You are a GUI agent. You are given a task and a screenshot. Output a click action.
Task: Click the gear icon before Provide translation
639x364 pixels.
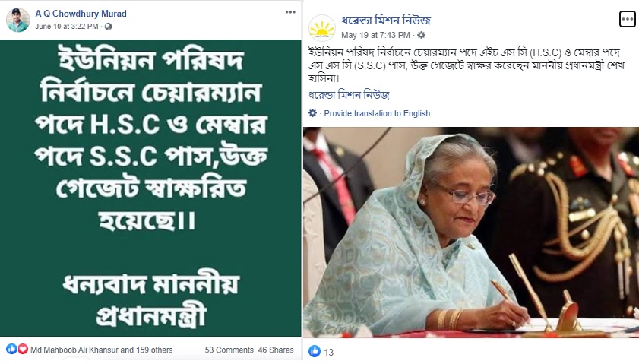point(312,113)
